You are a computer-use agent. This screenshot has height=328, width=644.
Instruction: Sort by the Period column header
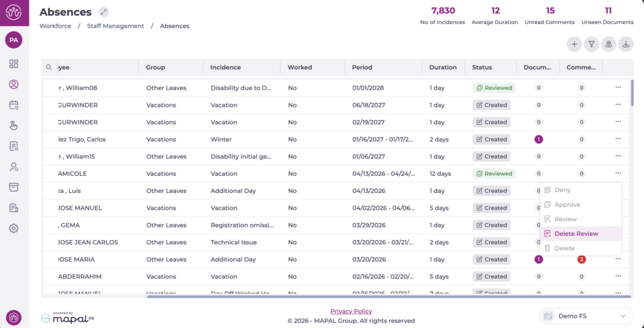point(362,67)
